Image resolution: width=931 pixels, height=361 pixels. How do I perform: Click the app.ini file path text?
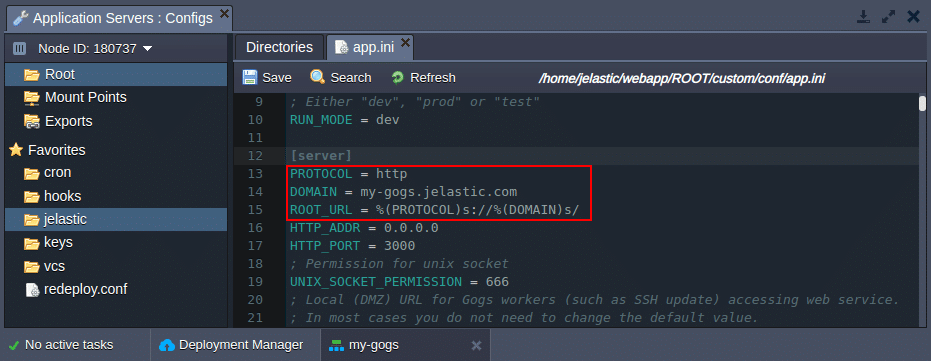(x=682, y=78)
